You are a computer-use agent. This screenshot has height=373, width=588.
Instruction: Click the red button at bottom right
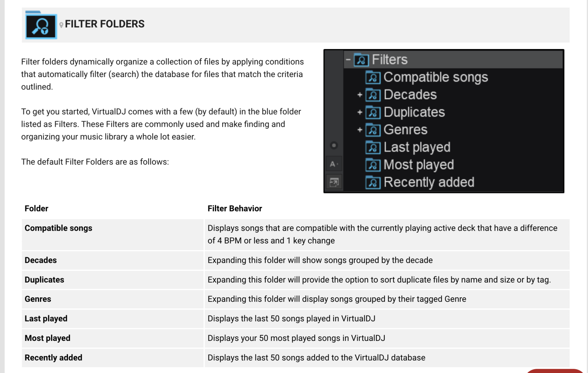pyautogui.click(x=555, y=371)
